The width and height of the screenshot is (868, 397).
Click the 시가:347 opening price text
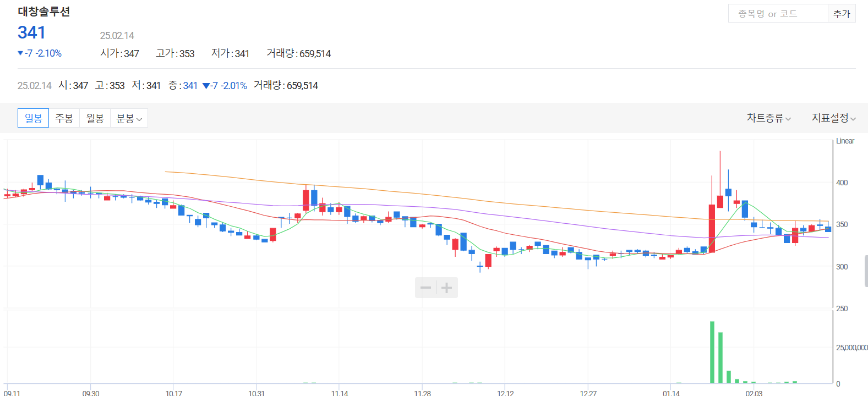pyautogui.click(x=119, y=53)
